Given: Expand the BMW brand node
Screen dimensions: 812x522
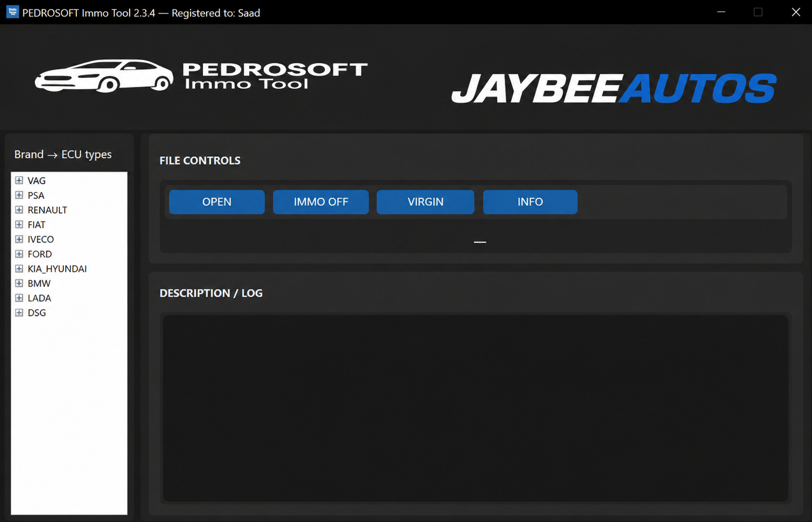Looking at the screenshot, I should pos(19,283).
